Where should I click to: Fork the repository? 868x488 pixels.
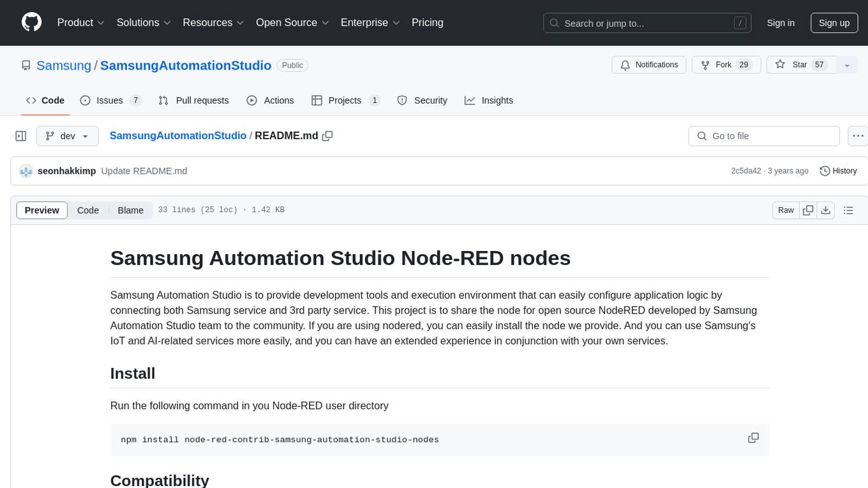click(x=726, y=65)
